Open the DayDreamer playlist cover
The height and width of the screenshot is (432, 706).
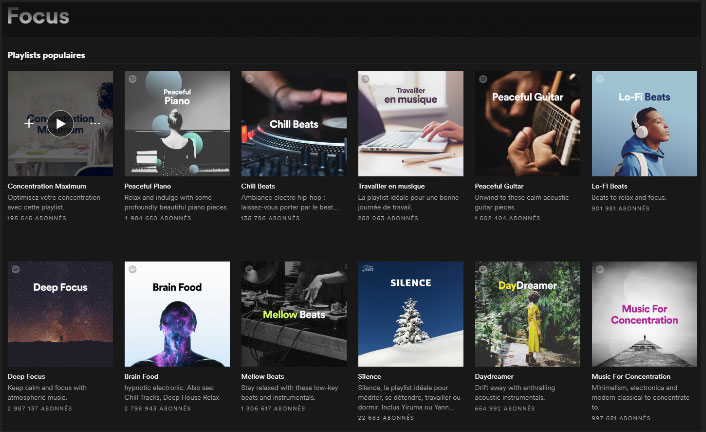[527, 314]
